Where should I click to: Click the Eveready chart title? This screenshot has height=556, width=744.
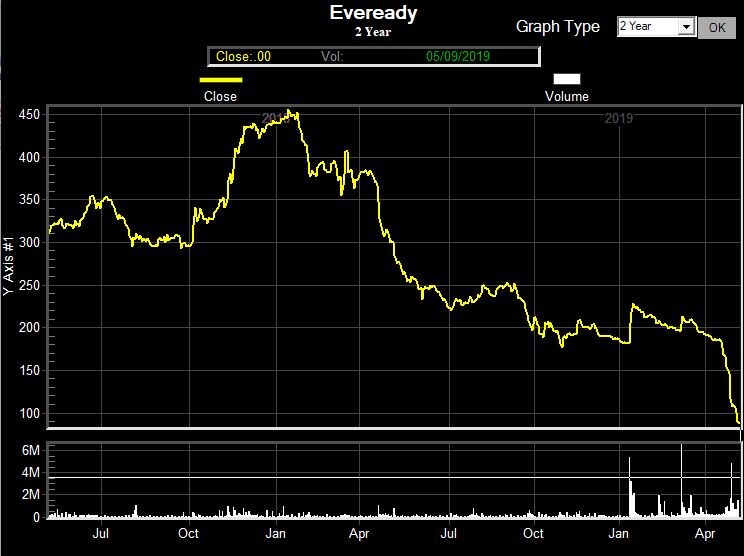(x=373, y=14)
